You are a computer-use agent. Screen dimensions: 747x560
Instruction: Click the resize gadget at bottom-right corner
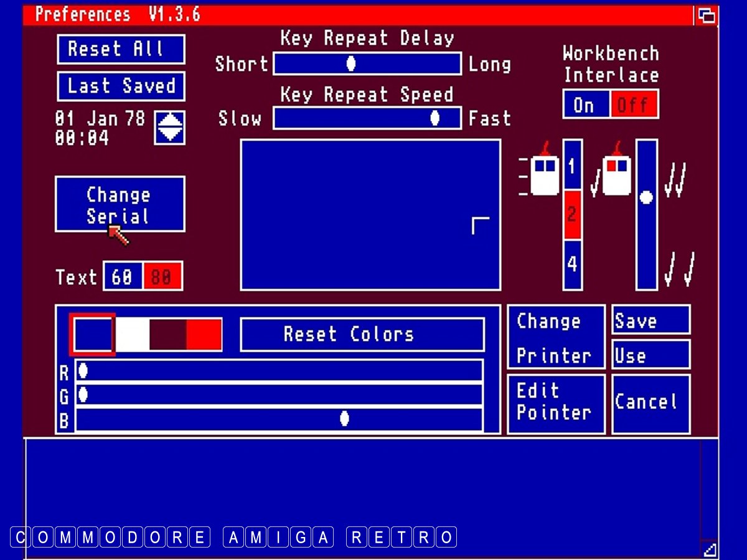point(709,549)
